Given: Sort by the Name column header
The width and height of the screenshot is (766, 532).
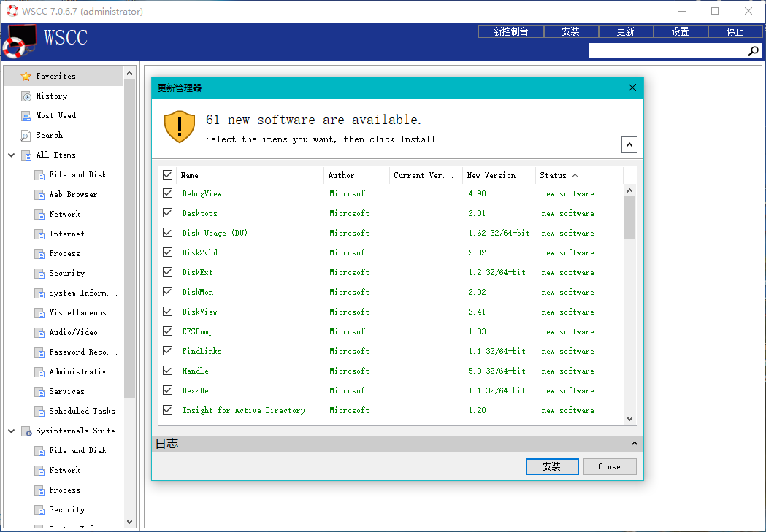Looking at the screenshot, I should [250, 175].
